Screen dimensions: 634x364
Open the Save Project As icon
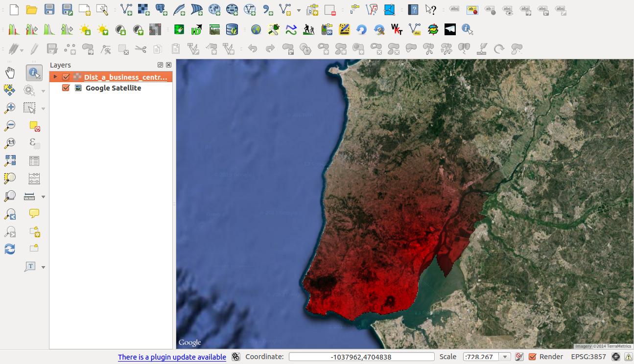(67, 9)
